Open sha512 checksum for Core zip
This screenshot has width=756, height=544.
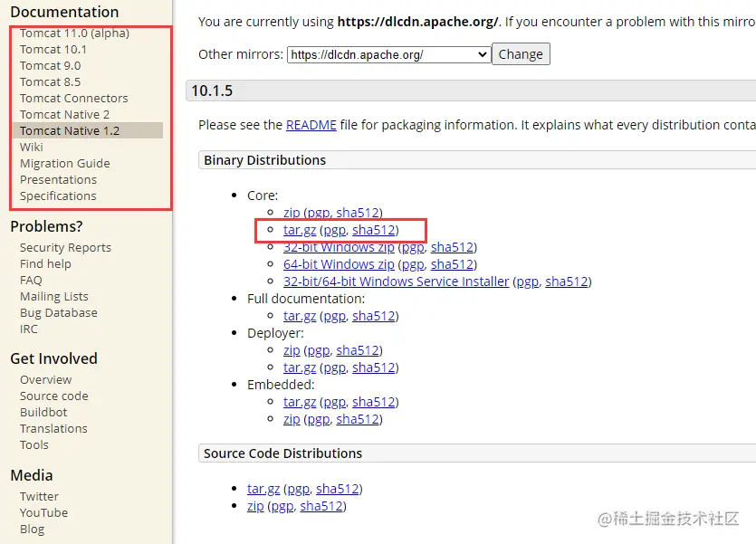[358, 213]
